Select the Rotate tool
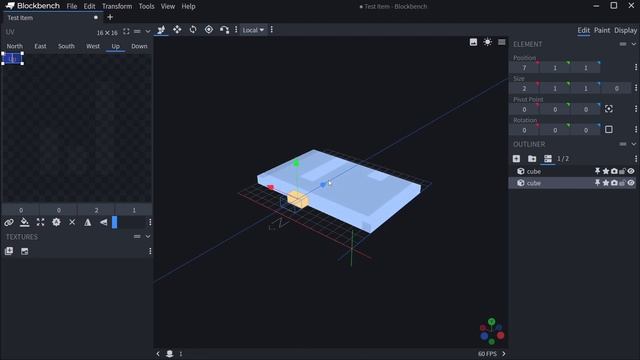 [193, 30]
